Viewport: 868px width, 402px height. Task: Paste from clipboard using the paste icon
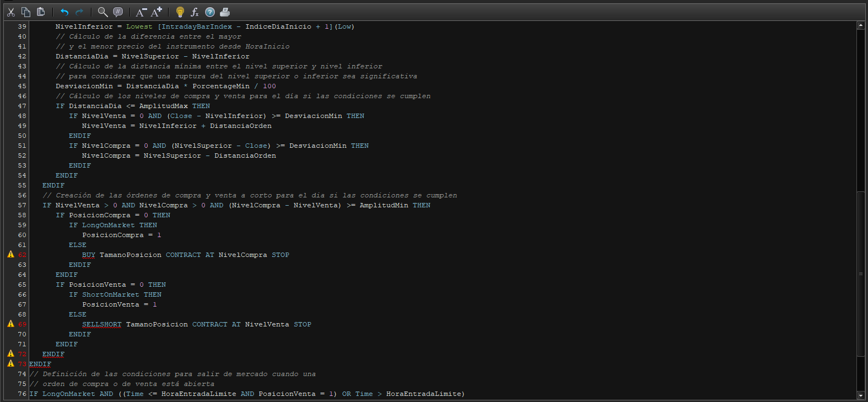(x=41, y=12)
